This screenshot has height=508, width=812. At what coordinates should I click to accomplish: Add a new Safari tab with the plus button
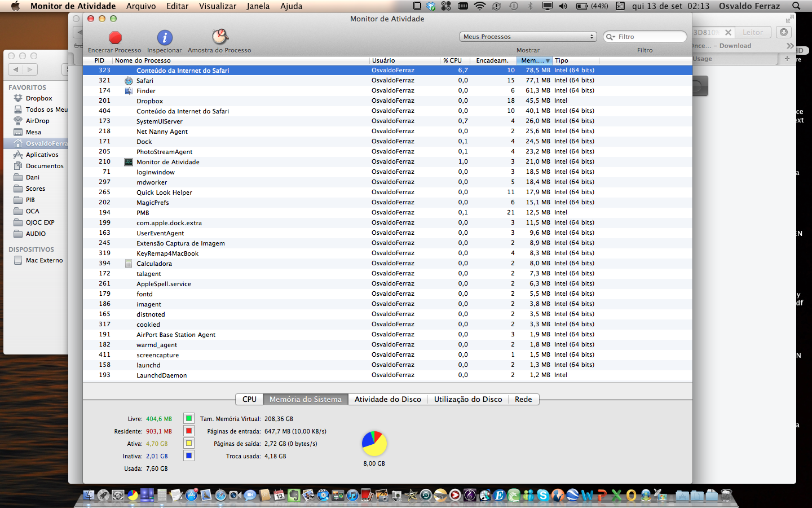coord(787,59)
